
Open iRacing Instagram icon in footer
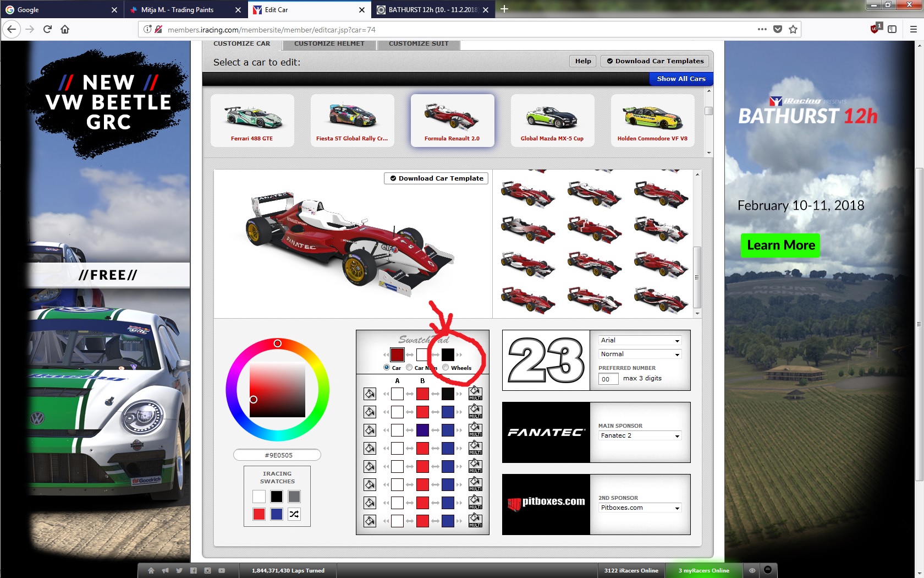tap(207, 571)
